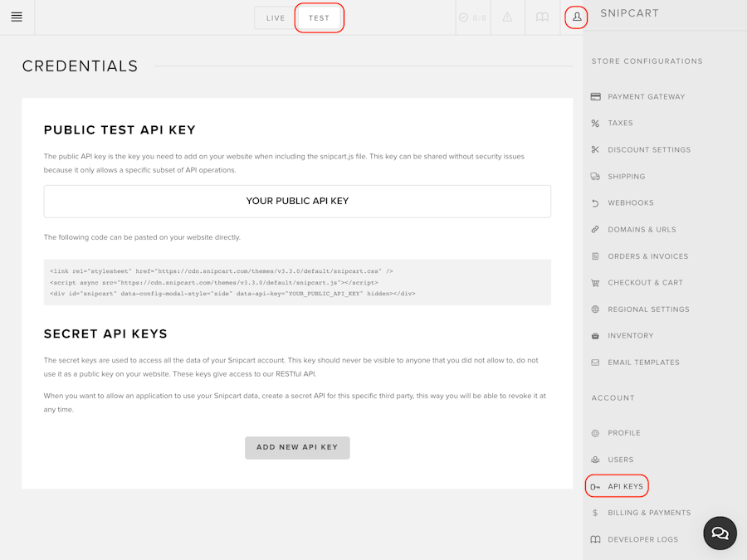Click the Your Public API Key field
Image resolution: width=747 pixels, height=560 pixels.
click(297, 202)
